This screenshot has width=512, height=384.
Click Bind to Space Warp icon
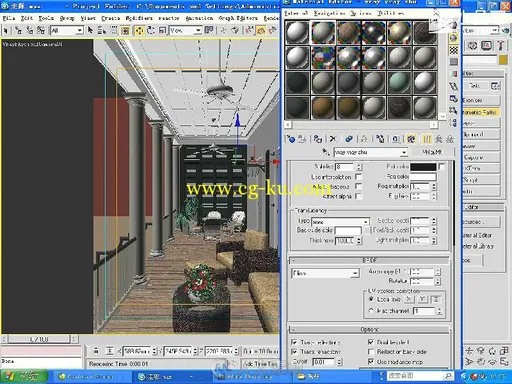click(x=41, y=31)
